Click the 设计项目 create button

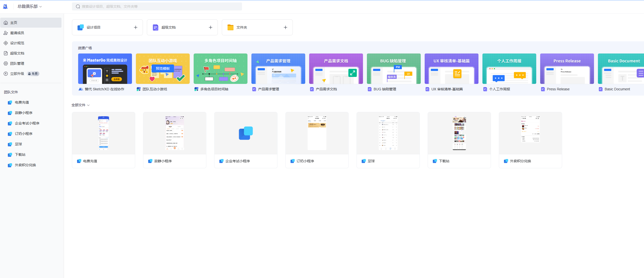(135, 28)
